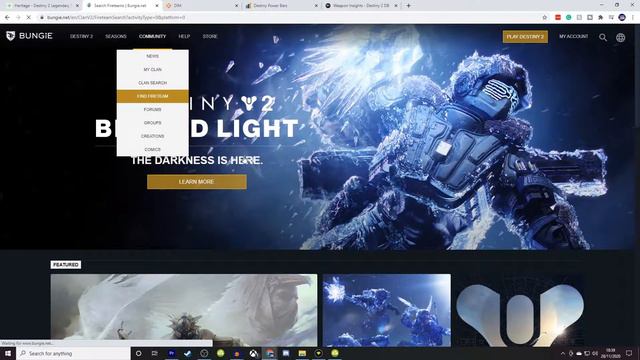Click the Bungie logo in header
Image resolution: width=640 pixels, height=360 pixels.
29,36
